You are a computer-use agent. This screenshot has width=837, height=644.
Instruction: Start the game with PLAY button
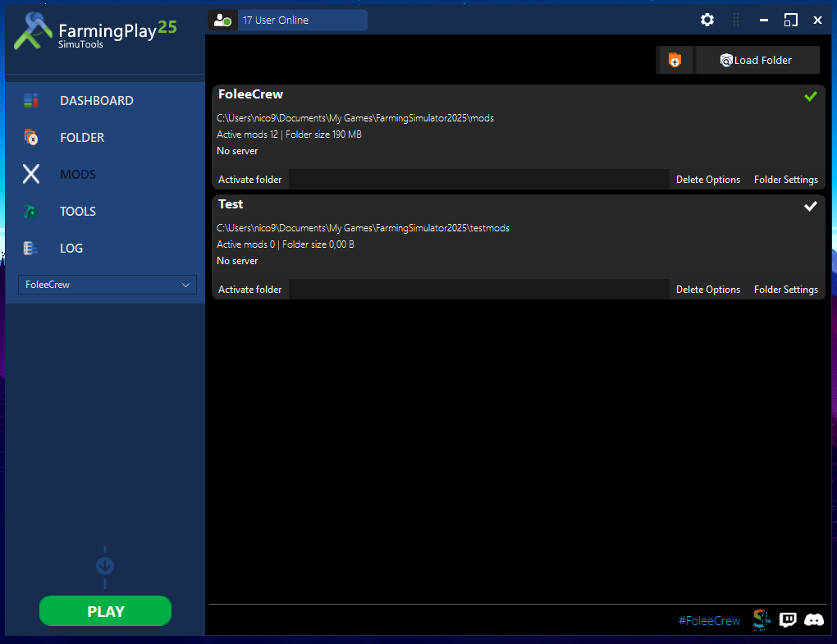point(105,611)
